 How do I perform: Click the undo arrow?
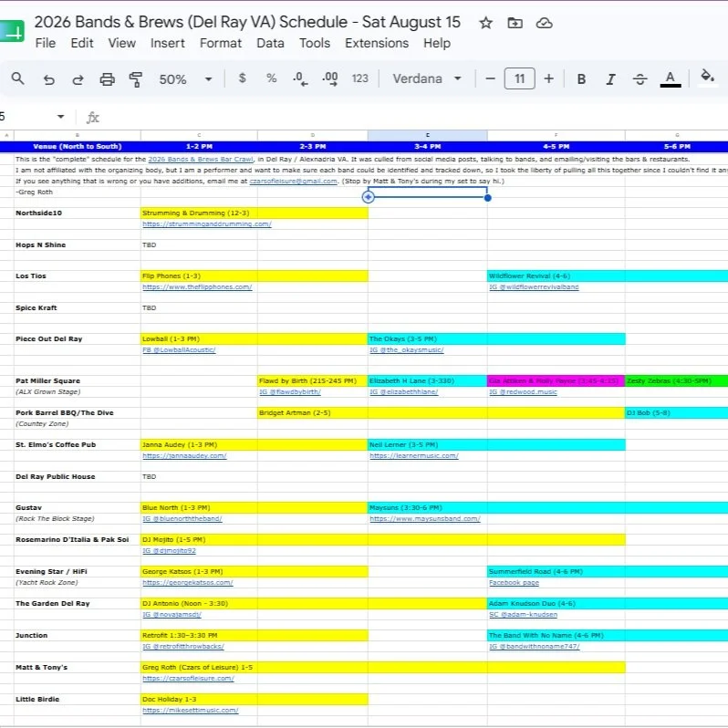(48, 79)
